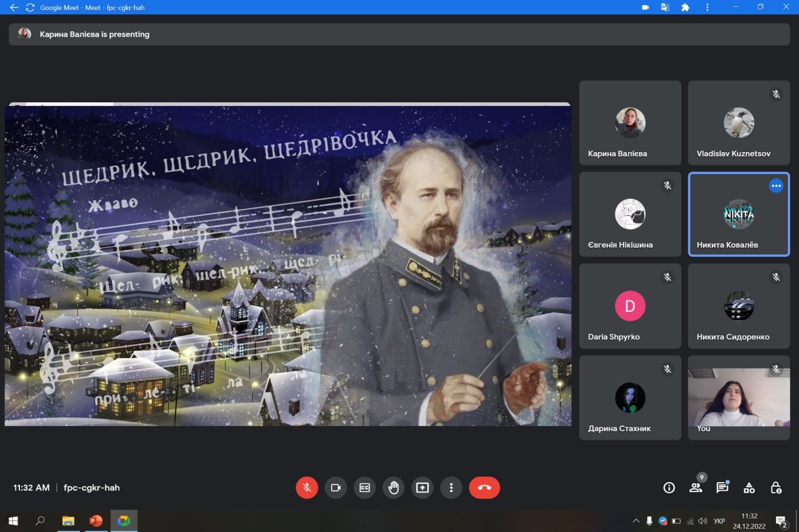
Task: Click the Google Meet taskbar icon
Action: 124,521
